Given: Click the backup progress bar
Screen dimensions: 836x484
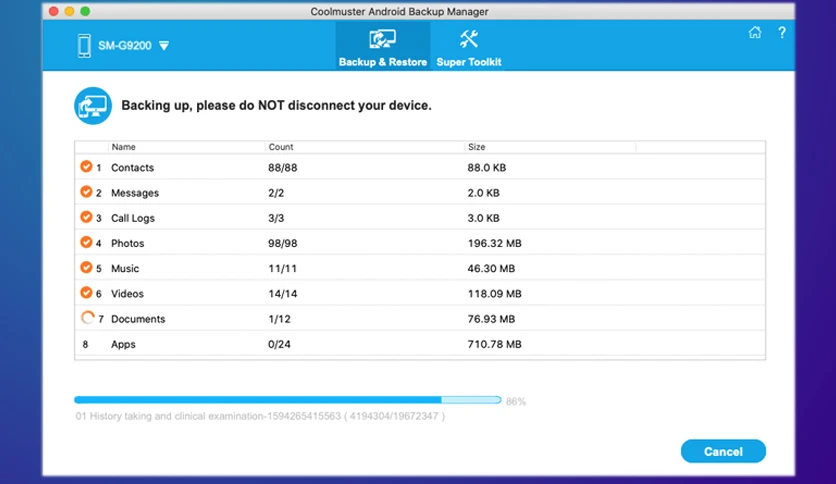Looking at the screenshot, I should click(x=288, y=400).
